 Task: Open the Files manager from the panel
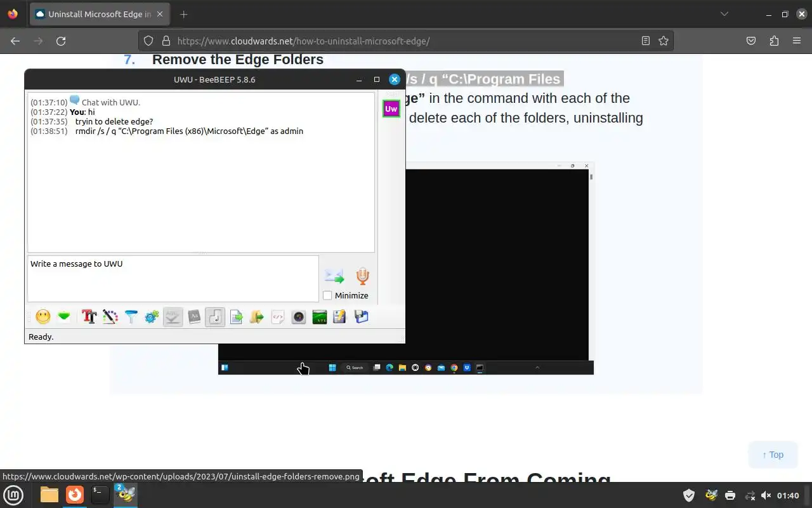click(49, 495)
